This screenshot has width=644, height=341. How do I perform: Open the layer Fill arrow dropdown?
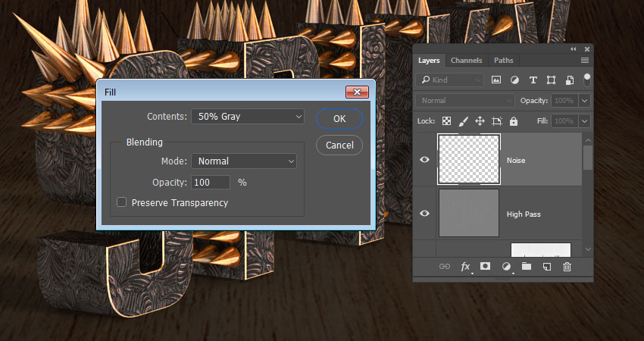pyautogui.click(x=584, y=120)
